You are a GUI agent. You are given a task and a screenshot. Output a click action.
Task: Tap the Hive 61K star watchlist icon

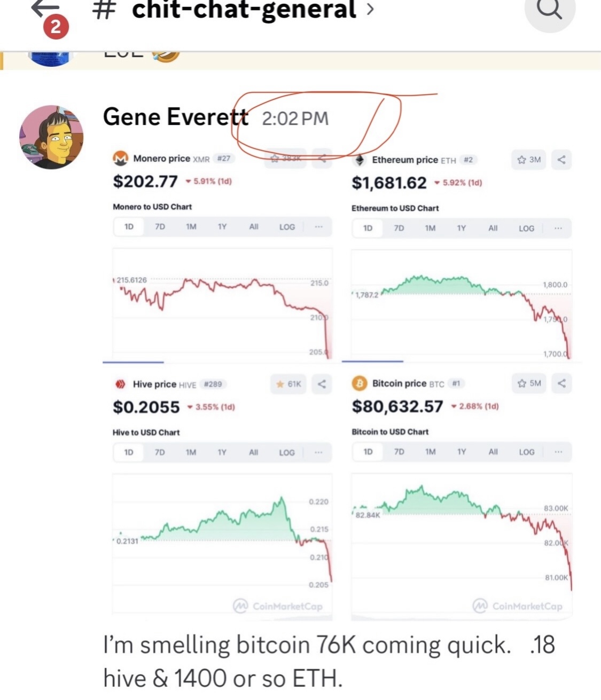click(289, 384)
